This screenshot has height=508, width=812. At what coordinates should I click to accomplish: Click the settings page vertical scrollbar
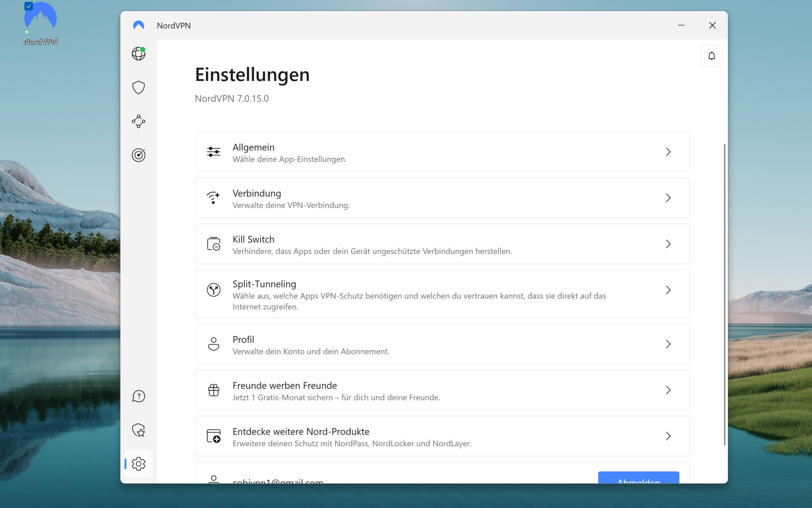point(724,294)
